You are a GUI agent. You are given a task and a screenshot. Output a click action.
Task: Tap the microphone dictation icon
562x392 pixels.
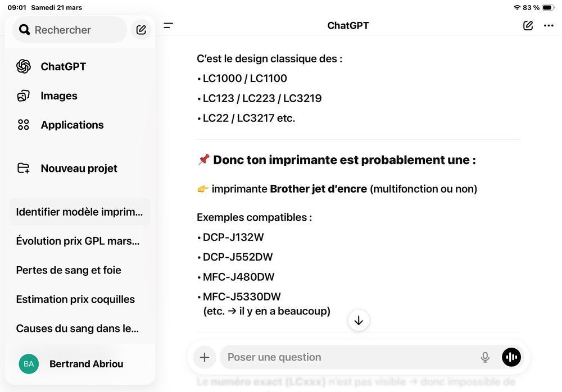[x=485, y=357]
